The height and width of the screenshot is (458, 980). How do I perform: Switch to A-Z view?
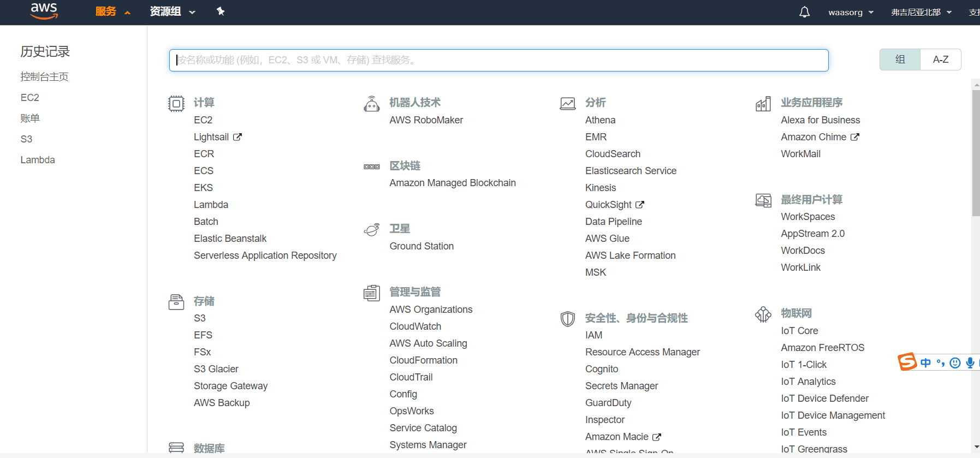tap(941, 60)
